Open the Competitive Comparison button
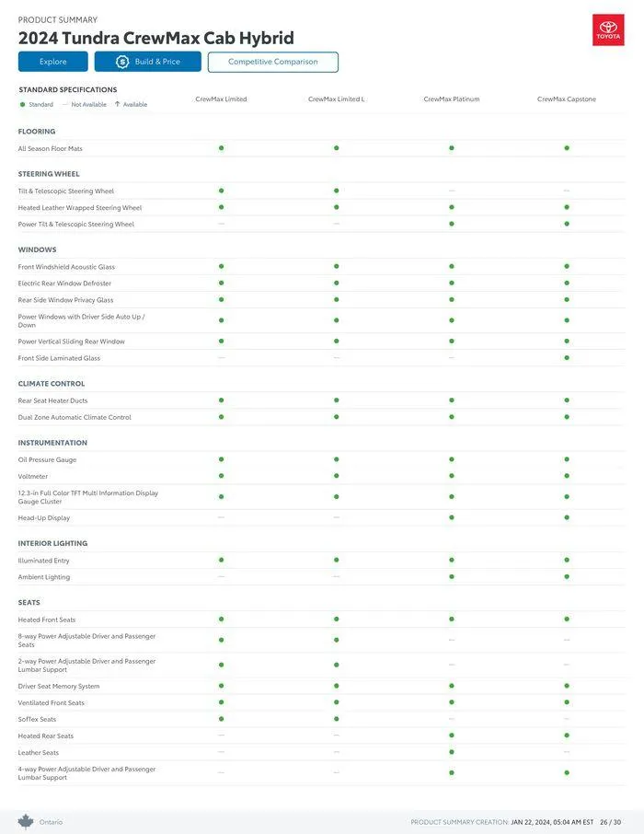Image resolution: width=644 pixels, height=834 pixels. (273, 62)
